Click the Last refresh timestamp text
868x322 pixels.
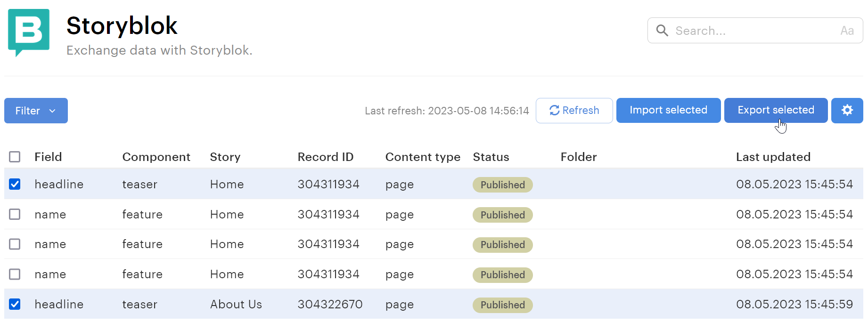coord(447,111)
